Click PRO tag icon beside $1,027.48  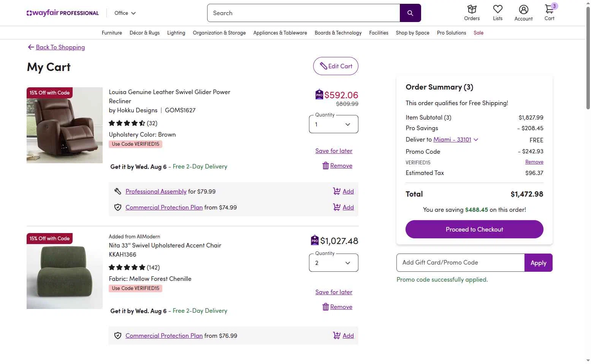315,240
